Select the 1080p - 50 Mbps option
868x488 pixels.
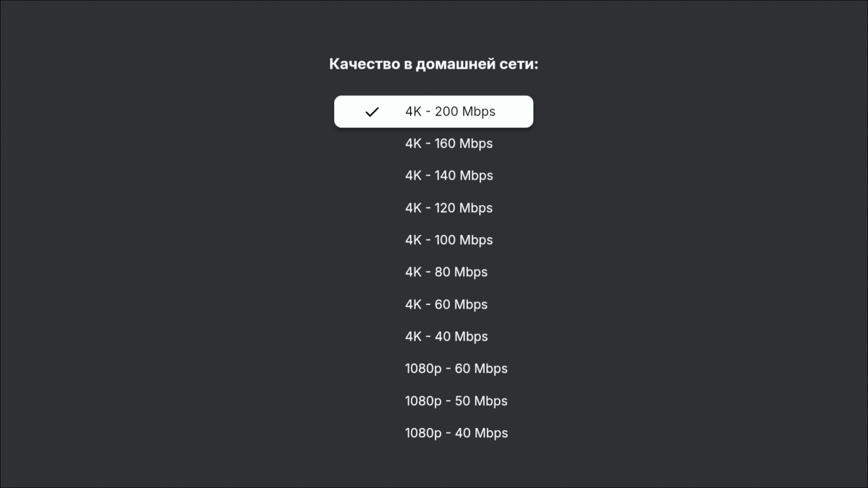click(456, 401)
